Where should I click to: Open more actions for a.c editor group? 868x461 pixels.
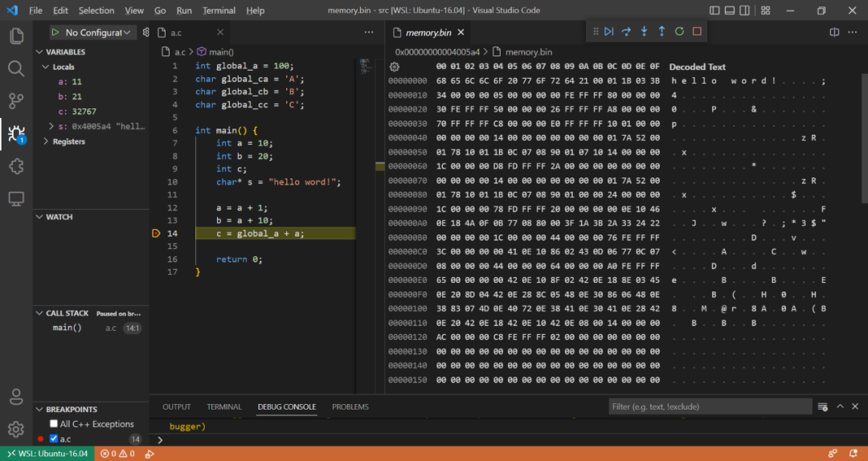369,33
